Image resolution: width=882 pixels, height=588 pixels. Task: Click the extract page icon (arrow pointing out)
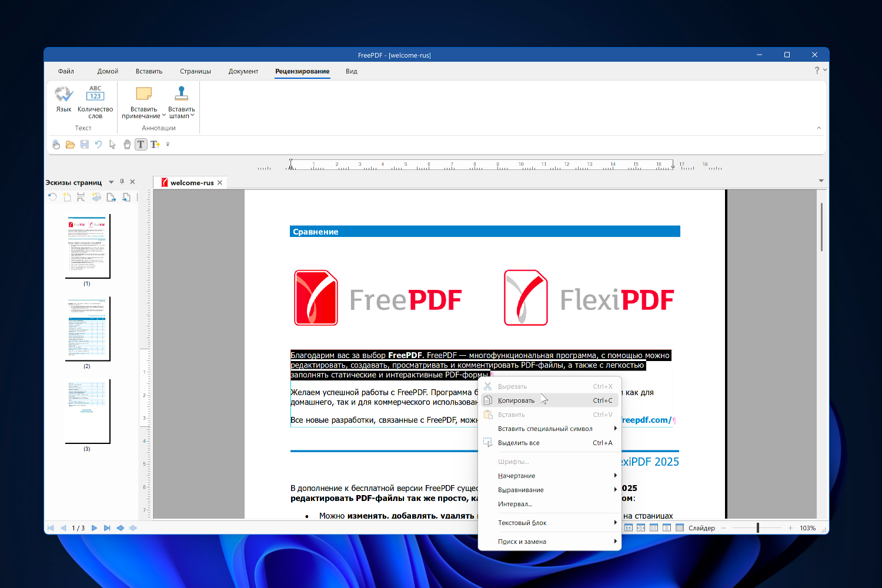click(x=111, y=198)
